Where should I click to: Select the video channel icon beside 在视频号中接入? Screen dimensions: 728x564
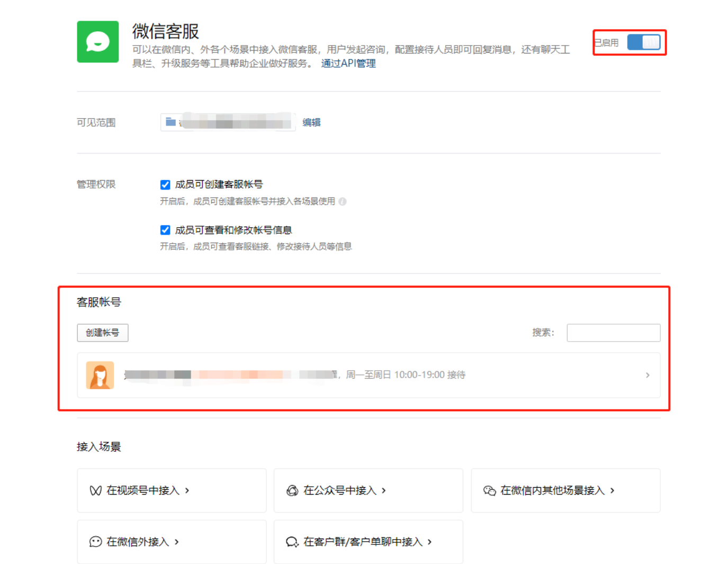coord(95,490)
